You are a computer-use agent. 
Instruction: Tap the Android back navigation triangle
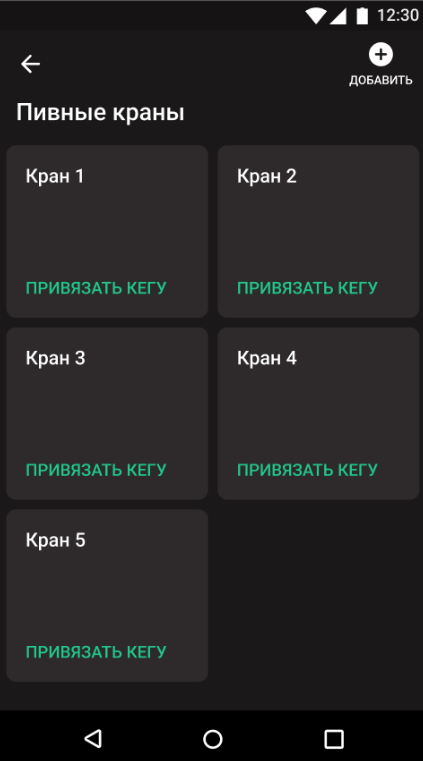coord(93,738)
